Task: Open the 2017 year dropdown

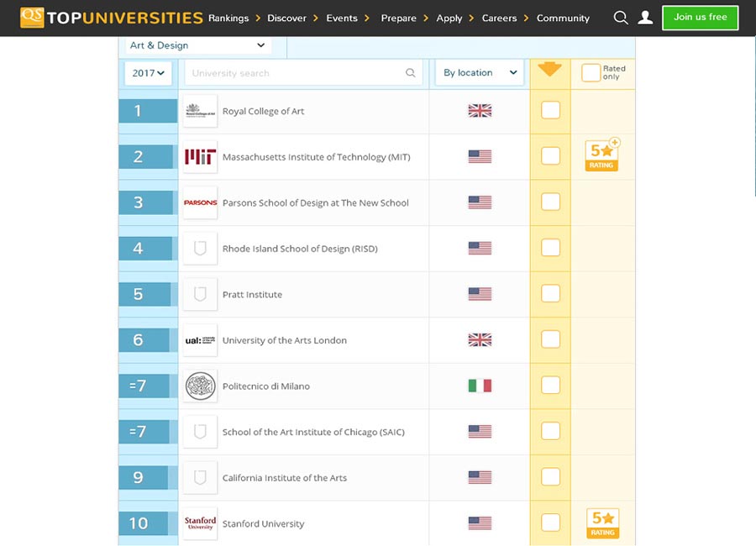Action: pyautogui.click(x=148, y=73)
